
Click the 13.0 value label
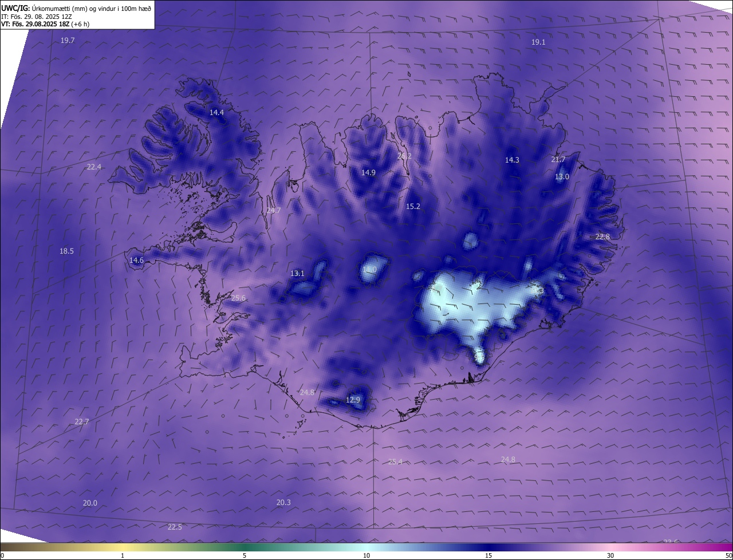(x=562, y=177)
